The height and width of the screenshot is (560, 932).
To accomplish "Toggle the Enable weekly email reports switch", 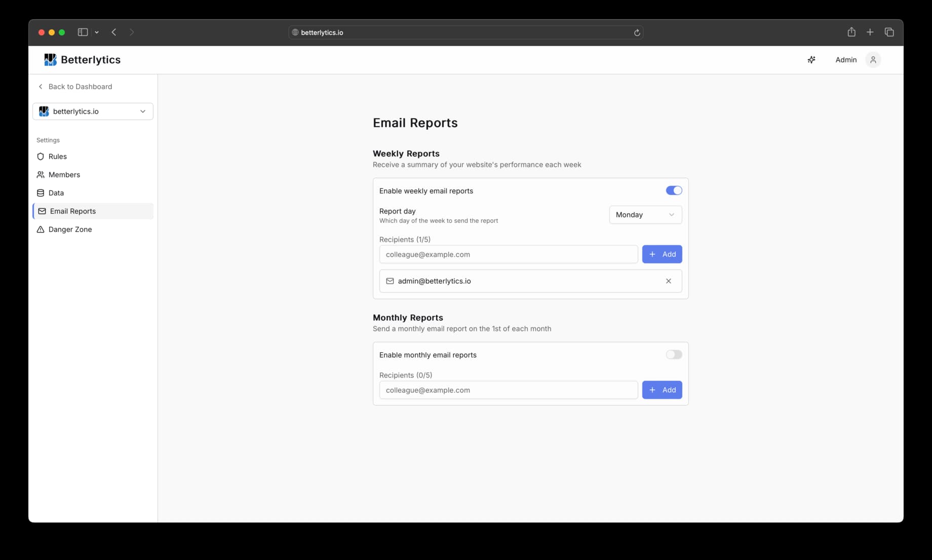I will pyautogui.click(x=674, y=190).
